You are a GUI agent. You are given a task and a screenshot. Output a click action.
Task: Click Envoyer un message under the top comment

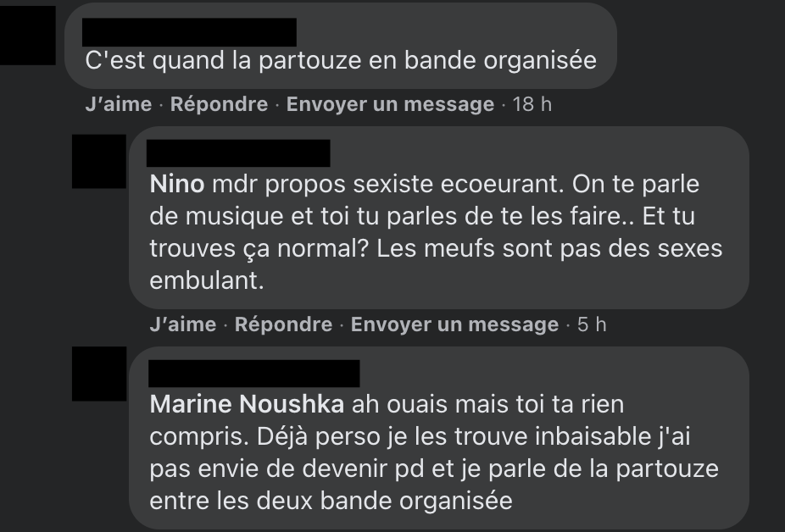click(x=390, y=104)
